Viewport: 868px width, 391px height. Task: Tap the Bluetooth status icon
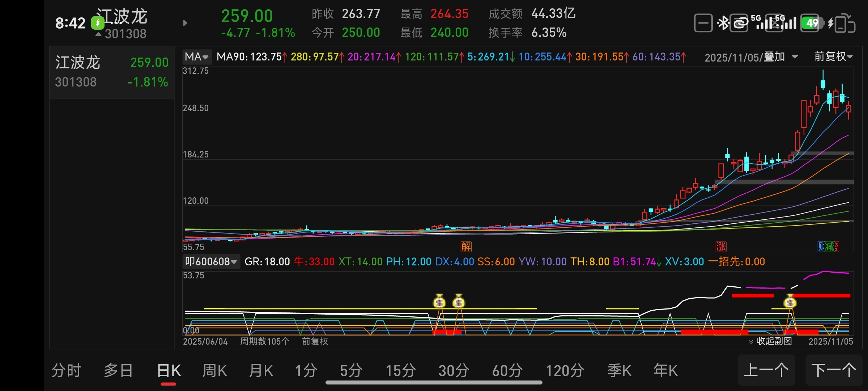(723, 23)
